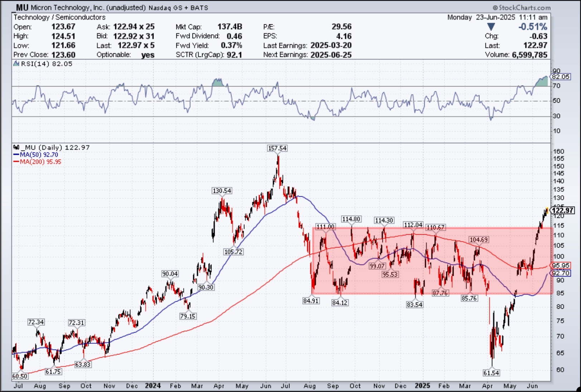Screen dimensions: 581x392
Task: Click the Fwd Dividend value 0.46
Action: [x=234, y=36]
